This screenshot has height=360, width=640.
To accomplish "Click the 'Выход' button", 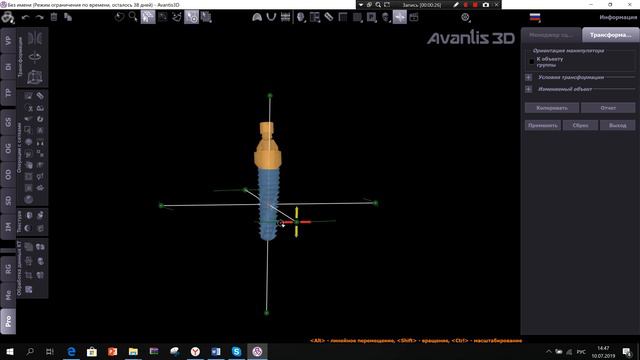I will tap(618, 125).
